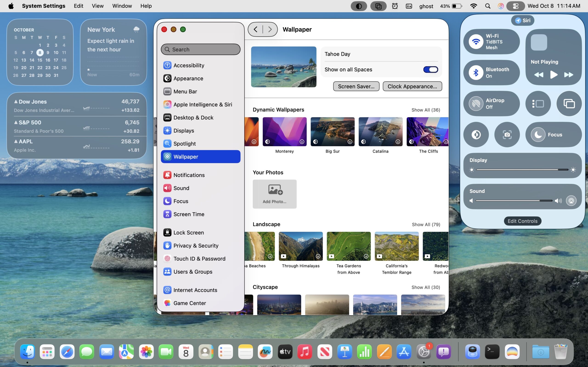Click the Screen Saver button
The image size is (588, 367).
pyautogui.click(x=356, y=86)
